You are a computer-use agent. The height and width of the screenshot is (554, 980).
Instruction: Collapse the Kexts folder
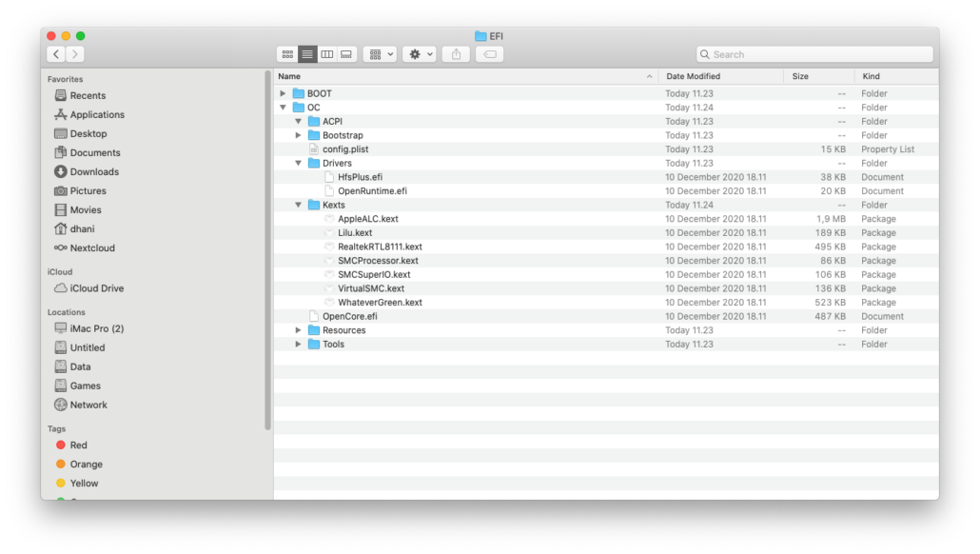tap(298, 205)
